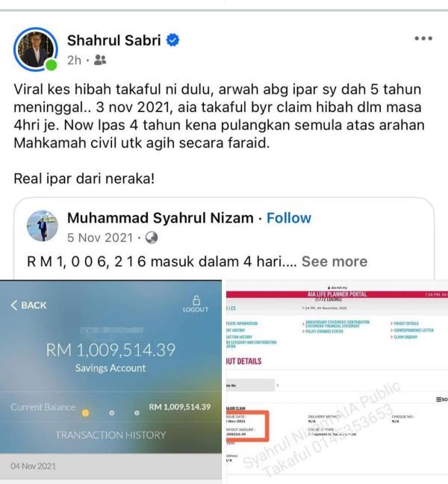This screenshot has height=484, width=448.
Task: Select the last page indicator dot
Action: (x=137, y=413)
